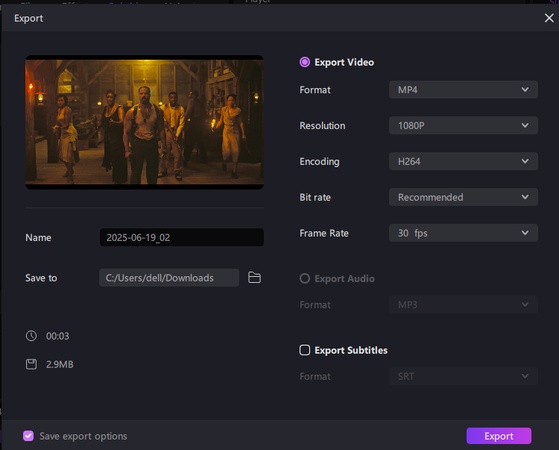Click the browse folder icon beside Save to

click(254, 277)
